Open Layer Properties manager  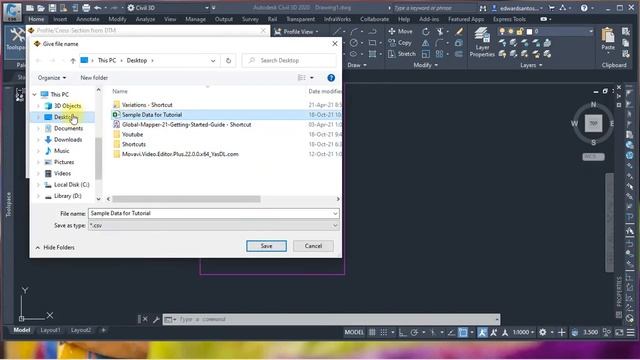482,42
